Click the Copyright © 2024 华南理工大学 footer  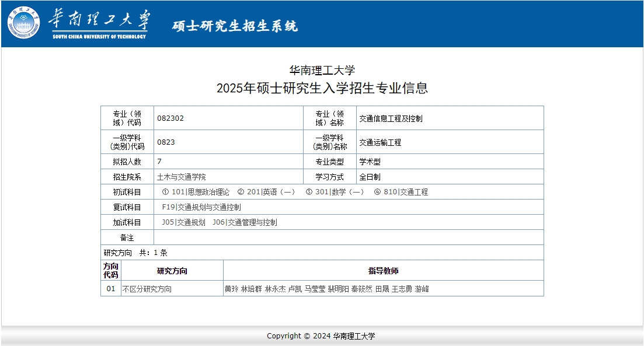pyautogui.click(x=321, y=335)
